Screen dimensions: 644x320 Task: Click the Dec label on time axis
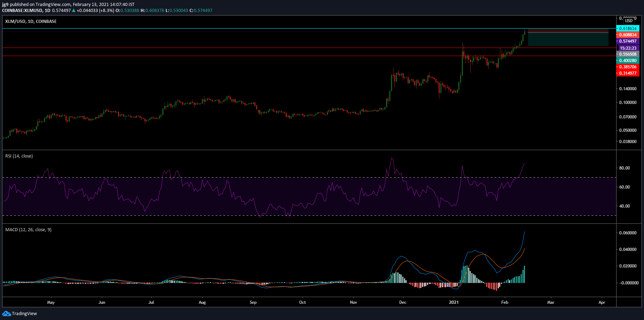403,302
